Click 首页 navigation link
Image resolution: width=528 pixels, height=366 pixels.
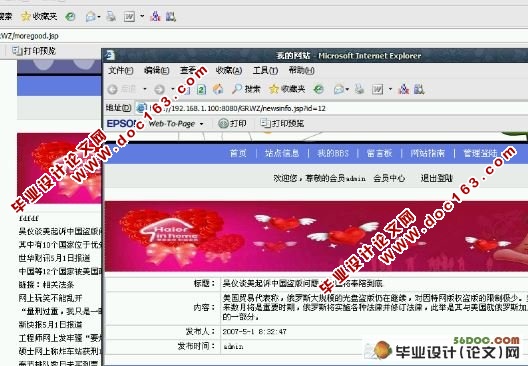pos(238,154)
